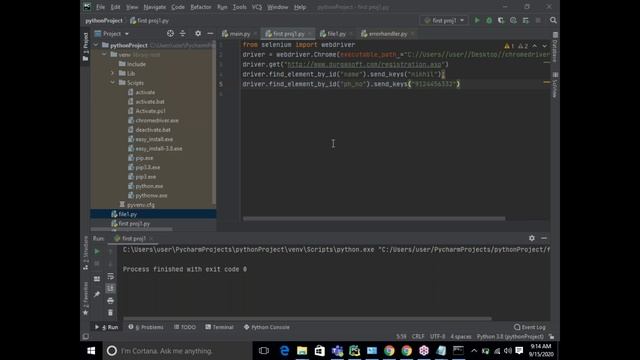Collapse the Scripts folder
The image size is (640, 360).
pyautogui.click(x=113, y=83)
